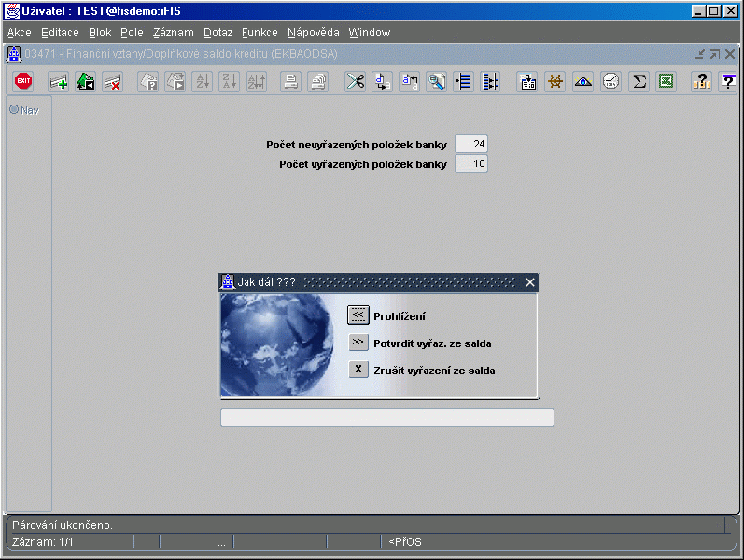
Task: Click the custom sort A/Z settings icon
Action: tap(257, 81)
